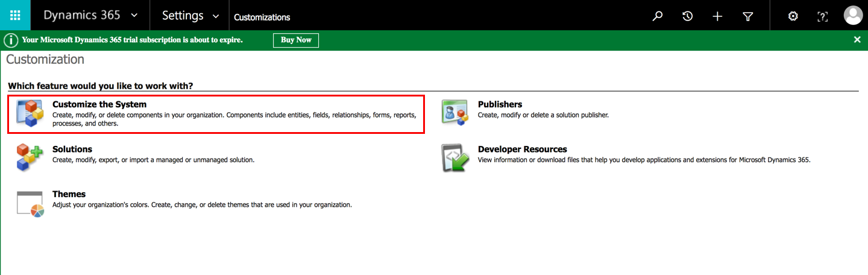Click the plus quick create icon
The width and height of the screenshot is (868, 275).
[717, 16]
